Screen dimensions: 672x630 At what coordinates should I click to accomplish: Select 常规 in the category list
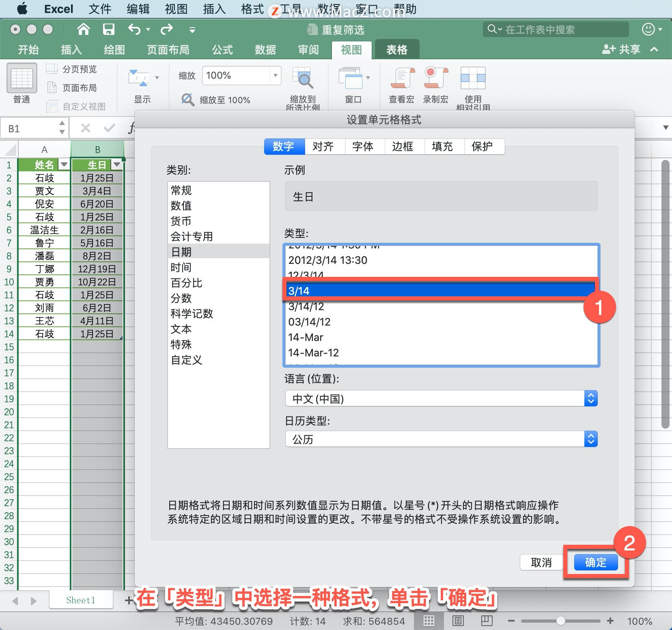pos(219,190)
